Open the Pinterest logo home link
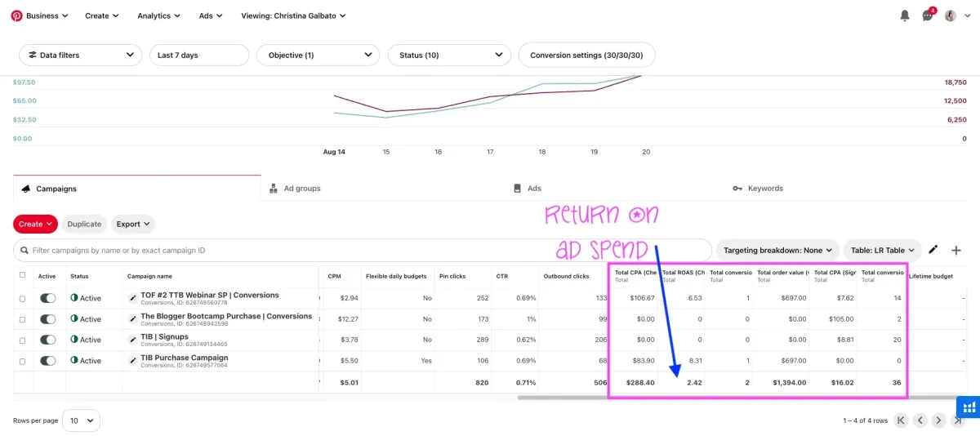The width and height of the screenshot is (980, 436). pos(16,16)
